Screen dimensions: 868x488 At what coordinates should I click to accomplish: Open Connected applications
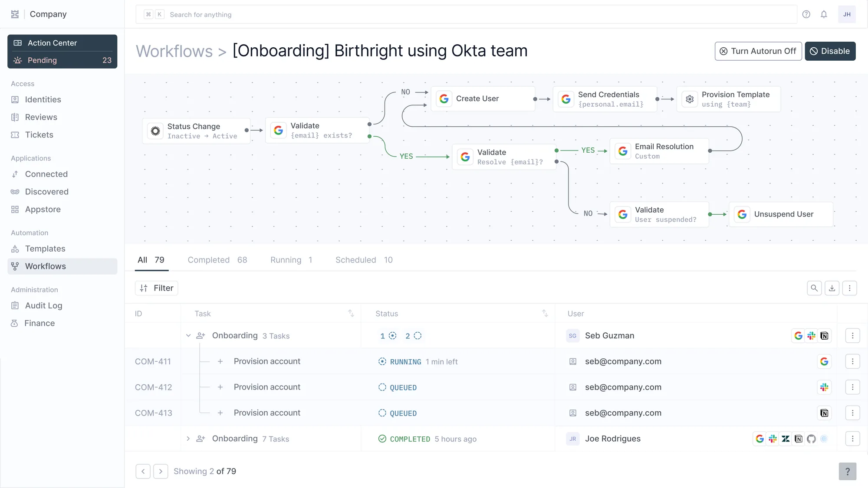click(x=62, y=174)
